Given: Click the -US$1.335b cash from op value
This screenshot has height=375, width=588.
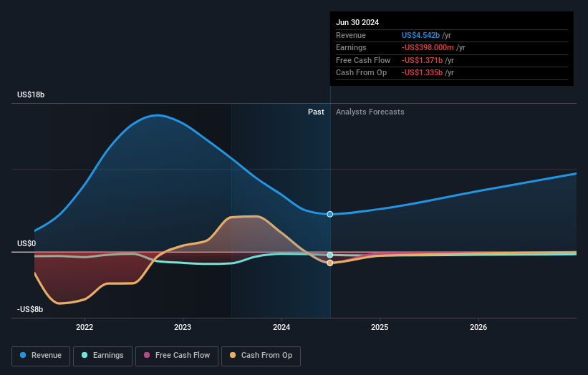Looking at the screenshot, I should coord(423,73).
